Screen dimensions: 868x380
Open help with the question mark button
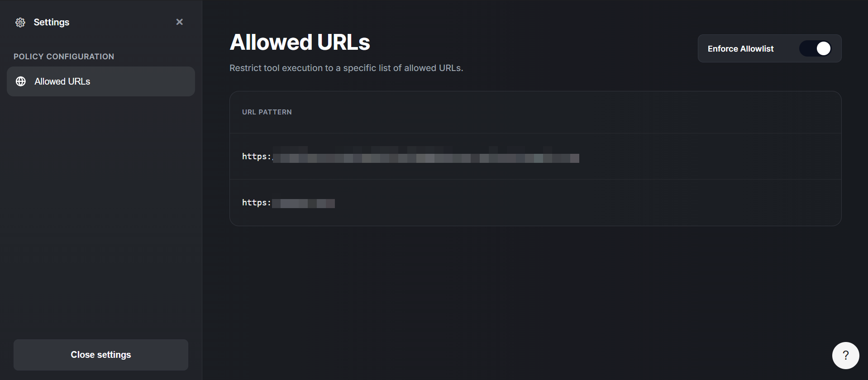845,356
